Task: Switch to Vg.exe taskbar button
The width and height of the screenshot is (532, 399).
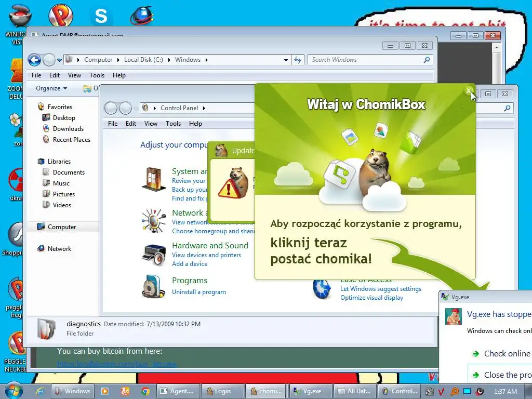Action: (x=311, y=391)
